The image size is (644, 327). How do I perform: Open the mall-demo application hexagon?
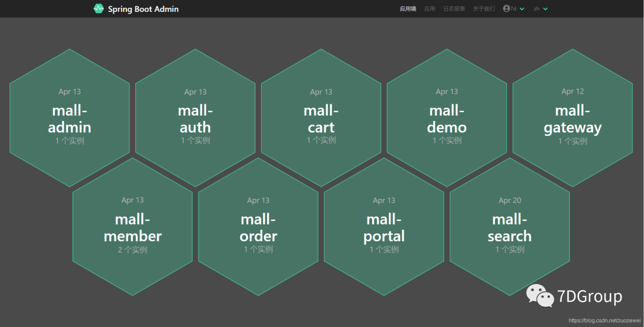(447, 118)
